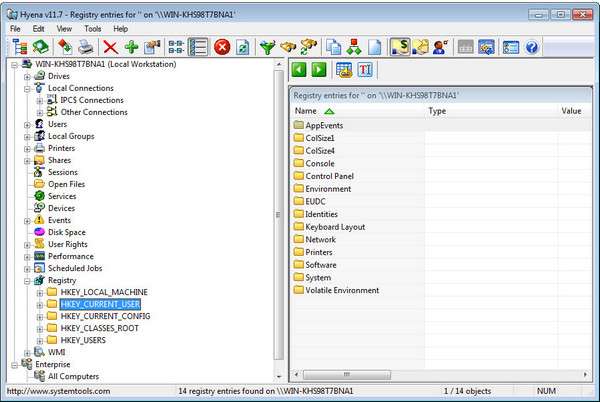Expand the HKEY_USERS key
600x402 pixels.
(x=40, y=341)
